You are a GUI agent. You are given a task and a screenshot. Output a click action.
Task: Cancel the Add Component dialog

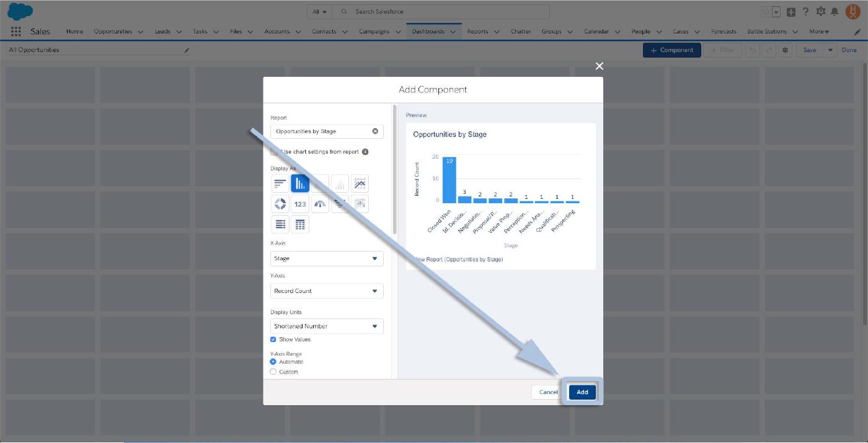click(x=548, y=392)
